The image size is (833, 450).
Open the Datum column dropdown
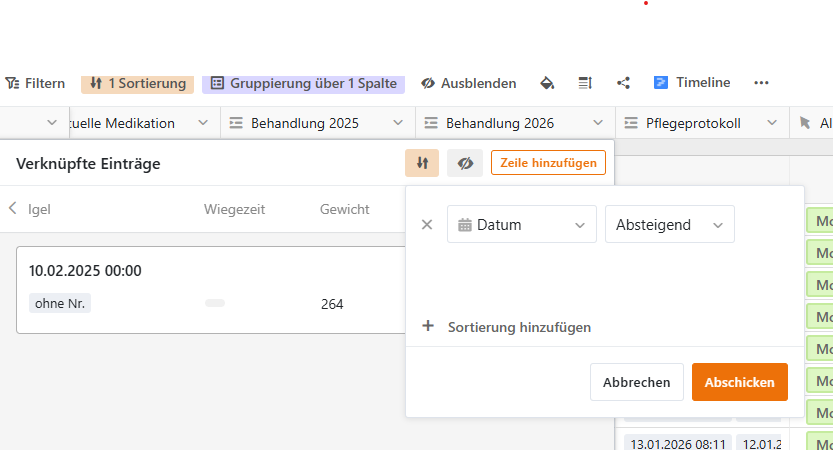point(521,225)
